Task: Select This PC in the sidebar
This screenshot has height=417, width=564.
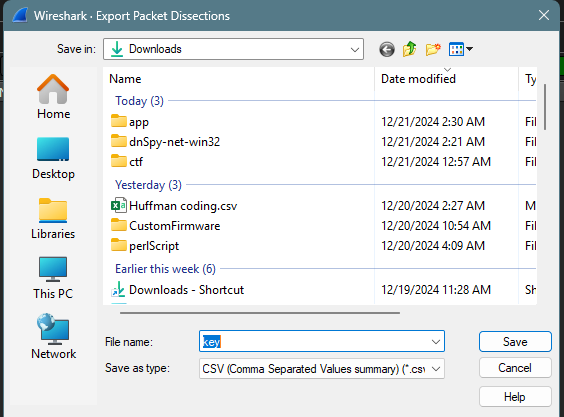Action: click(53, 278)
